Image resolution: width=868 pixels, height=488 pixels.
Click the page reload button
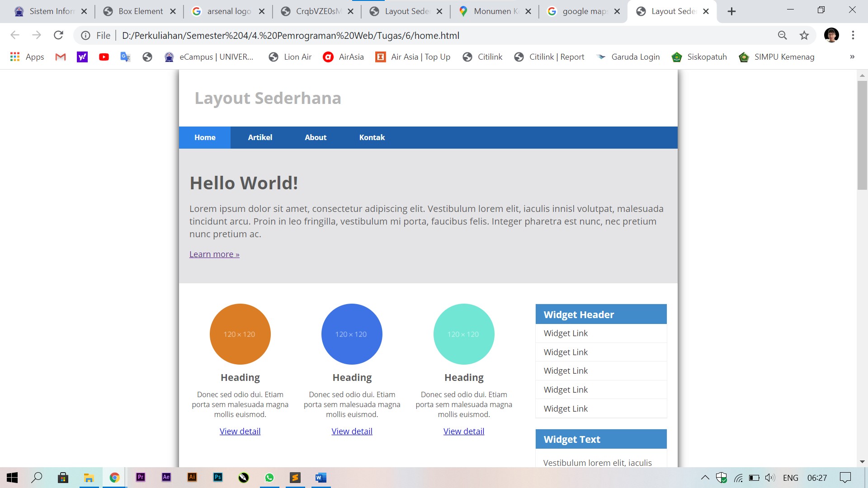tap(58, 35)
